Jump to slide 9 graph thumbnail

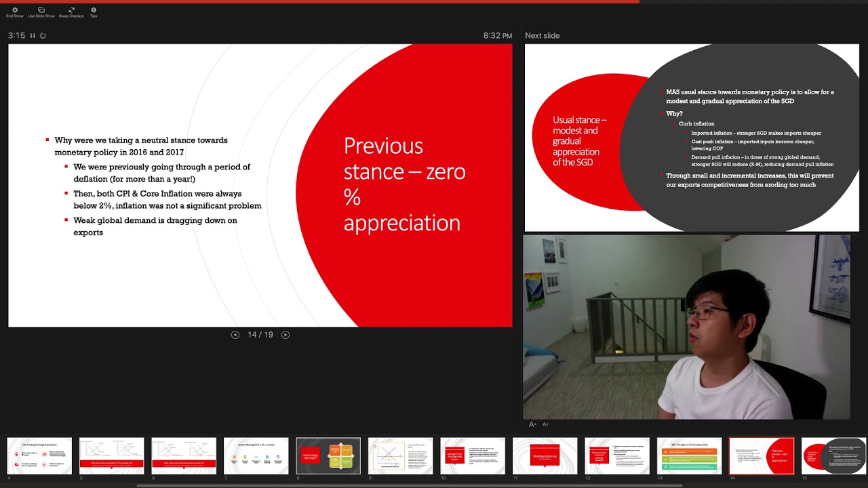tap(401, 455)
